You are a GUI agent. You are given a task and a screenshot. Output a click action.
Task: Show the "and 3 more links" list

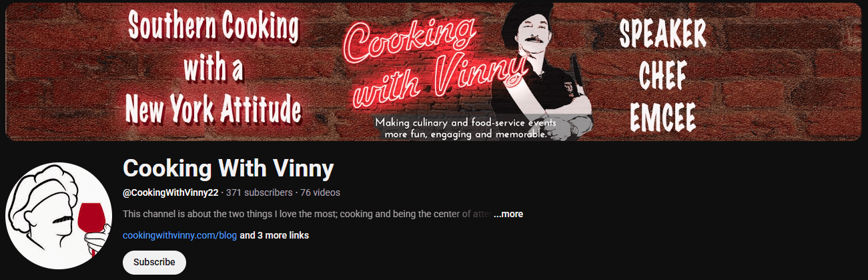tap(274, 236)
